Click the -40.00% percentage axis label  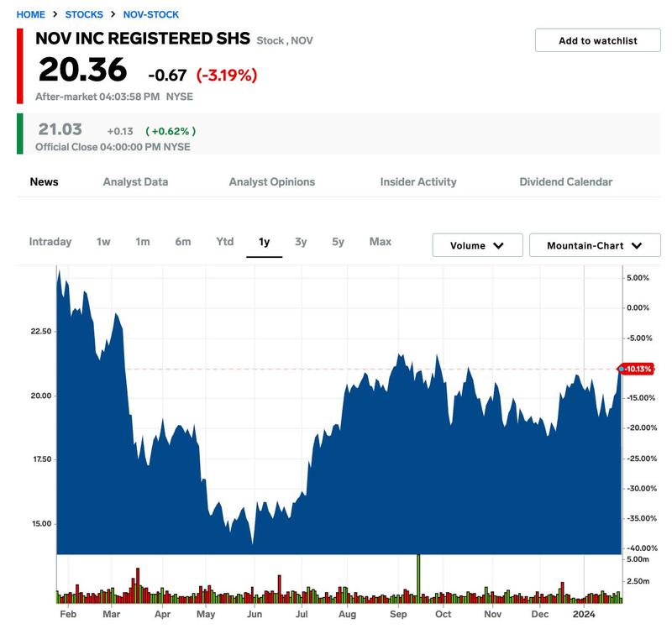click(x=642, y=548)
